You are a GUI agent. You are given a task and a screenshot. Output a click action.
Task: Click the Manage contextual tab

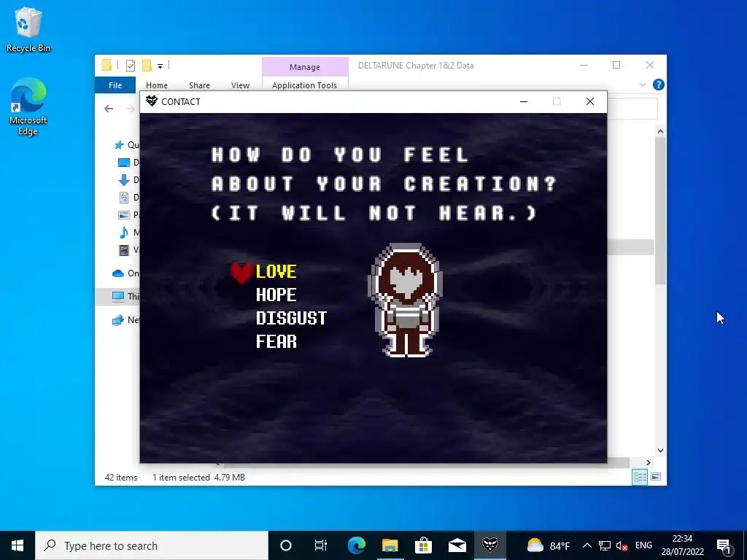coord(305,67)
